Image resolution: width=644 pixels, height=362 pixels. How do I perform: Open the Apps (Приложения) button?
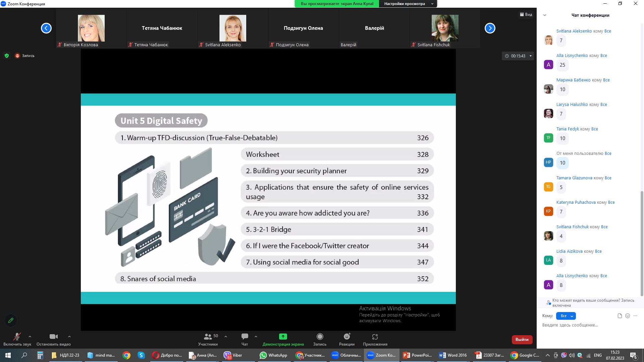click(x=375, y=339)
